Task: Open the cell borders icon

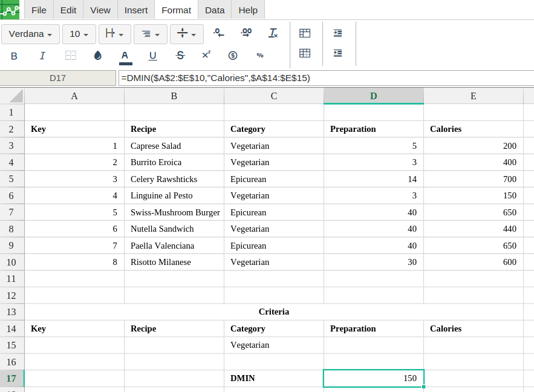Action: pos(71,56)
